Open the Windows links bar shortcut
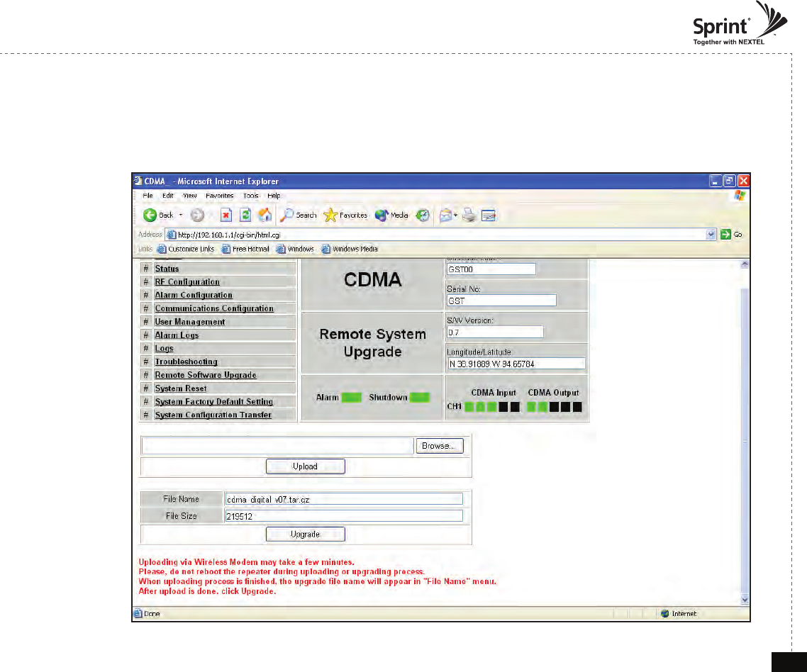The height and width of the screenshot is (672, 807). tap(295, 249)
